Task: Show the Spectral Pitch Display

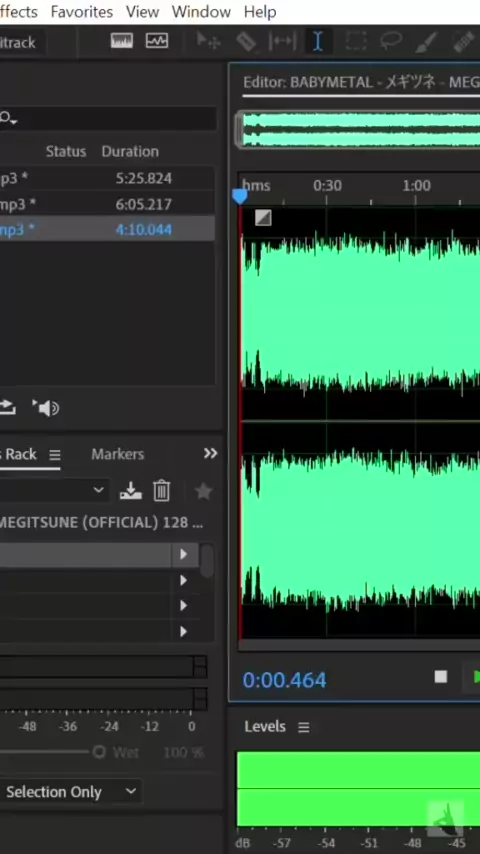Action: point(157,41)
